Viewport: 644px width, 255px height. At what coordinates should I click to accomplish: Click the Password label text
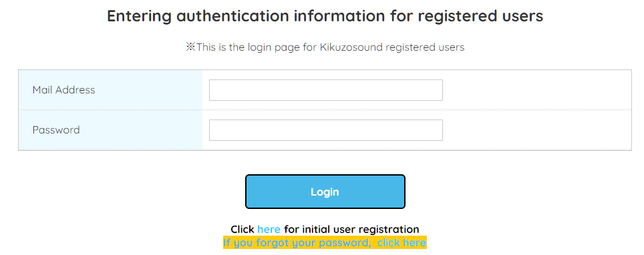tap(56, 130)
